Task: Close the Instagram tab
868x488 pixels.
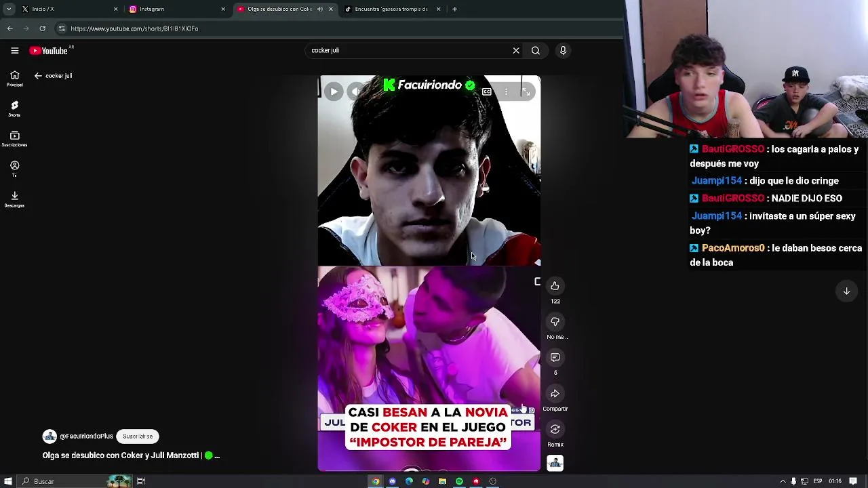Action: pos(223,9)
